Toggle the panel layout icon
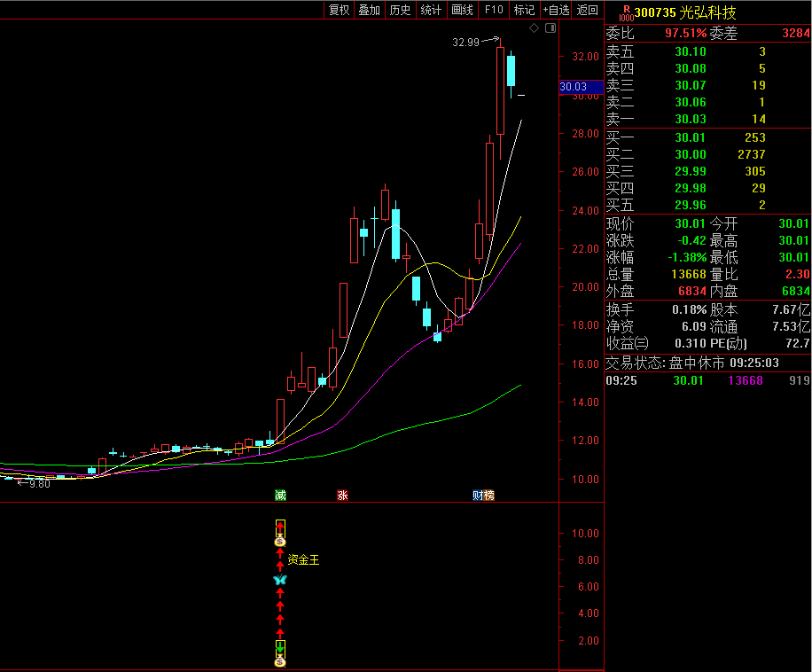 [550, 28]
